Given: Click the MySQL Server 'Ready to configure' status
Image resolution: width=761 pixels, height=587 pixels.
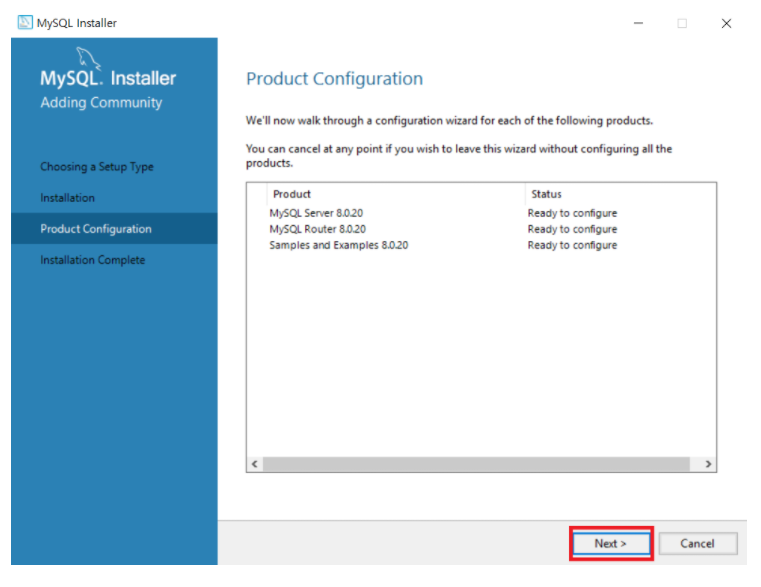Looking at the screenshot, I should pos(572,213).
